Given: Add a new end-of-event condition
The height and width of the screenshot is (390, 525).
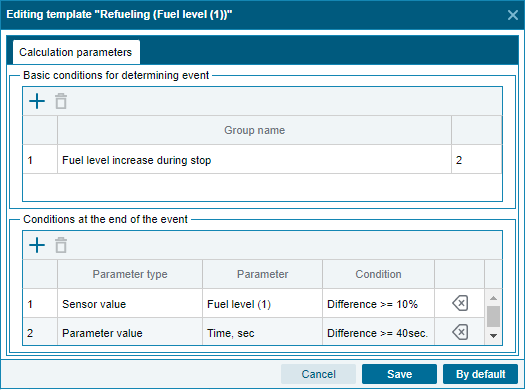Looking at the screenshot, I should point(37,245).
